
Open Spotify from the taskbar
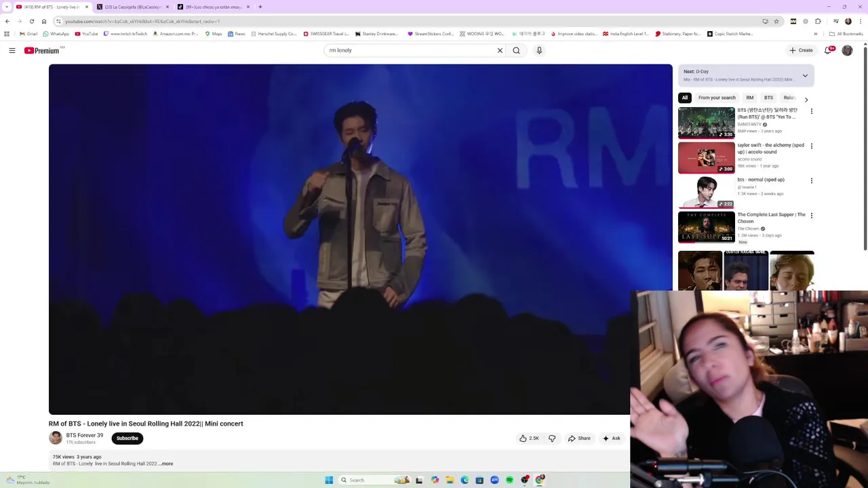(x=509, y=480)
